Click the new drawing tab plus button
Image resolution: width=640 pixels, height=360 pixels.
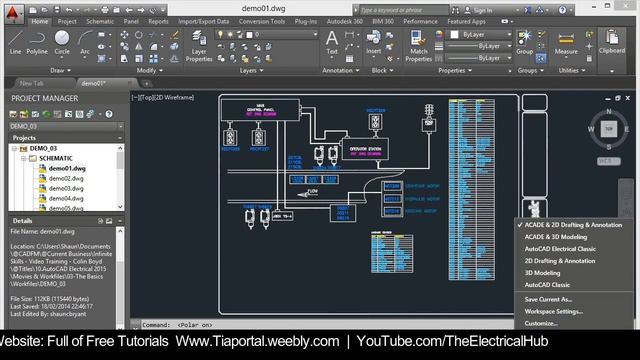[x=147, y=84]
